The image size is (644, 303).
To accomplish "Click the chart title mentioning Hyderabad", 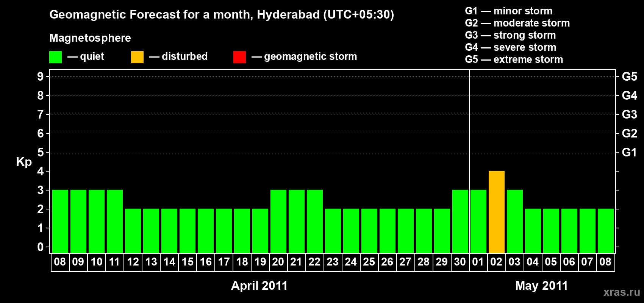I will click(222, 15).
